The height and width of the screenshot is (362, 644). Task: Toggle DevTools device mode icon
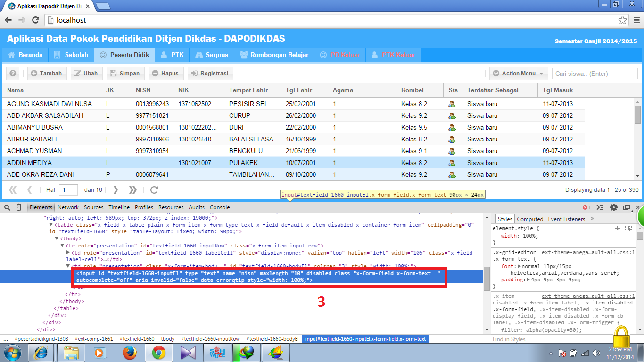click(x=19, y=207)
